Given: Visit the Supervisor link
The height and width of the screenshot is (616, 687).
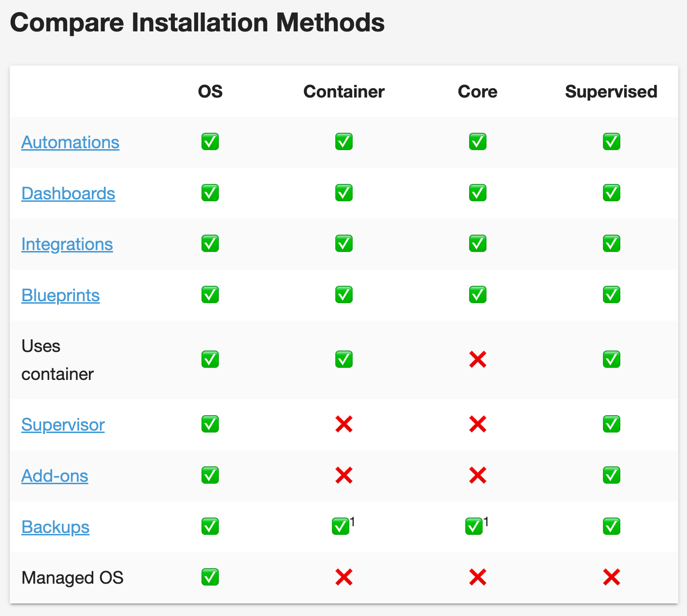Looking at the screenshot, I should (63, 425).
